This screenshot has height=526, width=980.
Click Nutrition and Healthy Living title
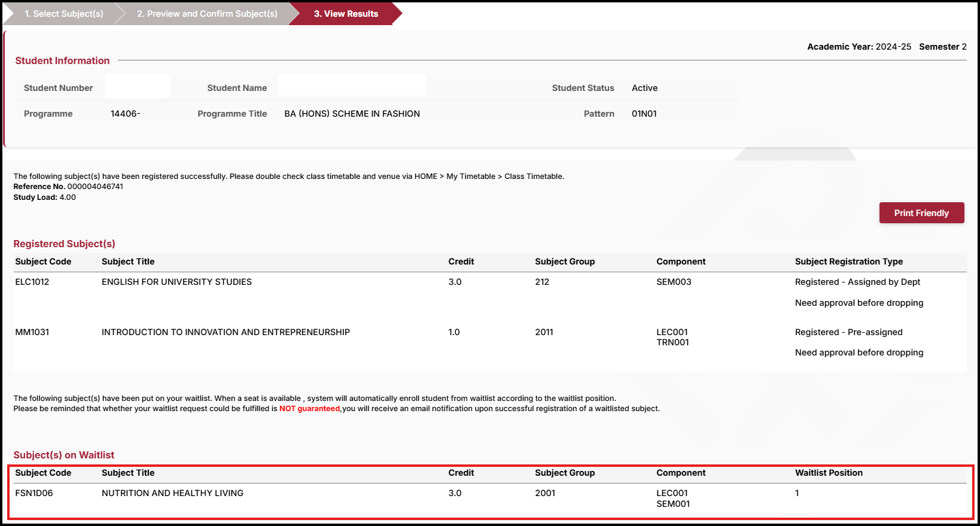(x=172, y=493)
